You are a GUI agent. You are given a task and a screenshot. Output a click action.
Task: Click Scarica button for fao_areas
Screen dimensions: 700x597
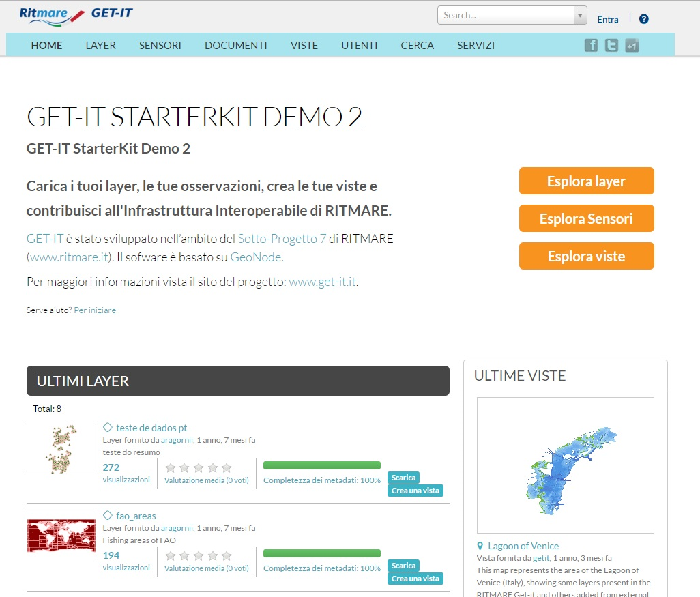[x=403, y=566]
